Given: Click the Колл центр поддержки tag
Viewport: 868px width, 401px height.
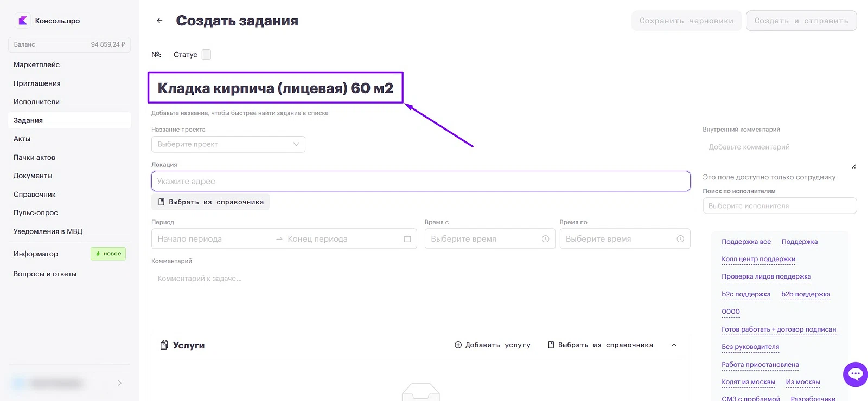Looking at the screenshot, I should 758,259.
